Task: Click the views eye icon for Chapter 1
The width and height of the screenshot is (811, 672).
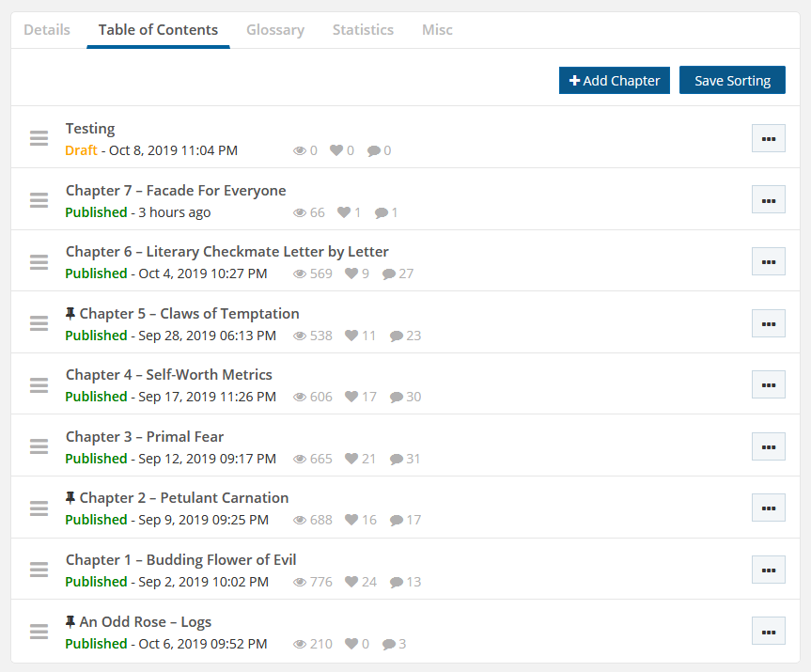Action: (300, 582)
